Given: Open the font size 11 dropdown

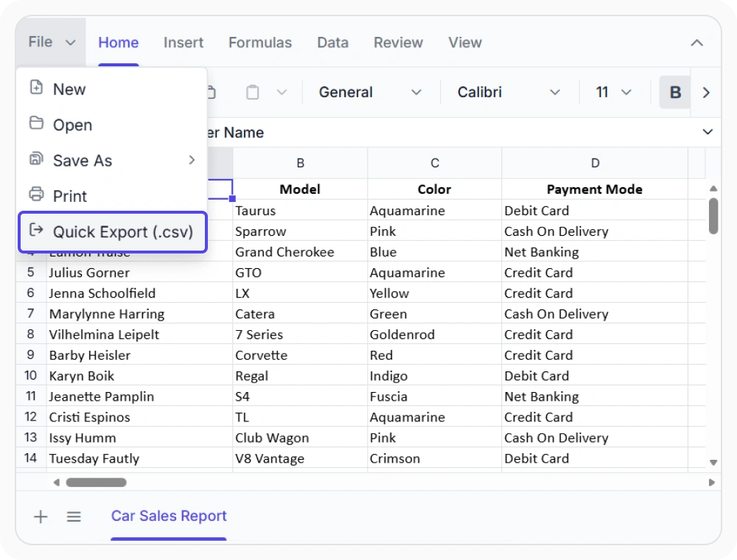Looking at the screenshot, I should 613,93.
